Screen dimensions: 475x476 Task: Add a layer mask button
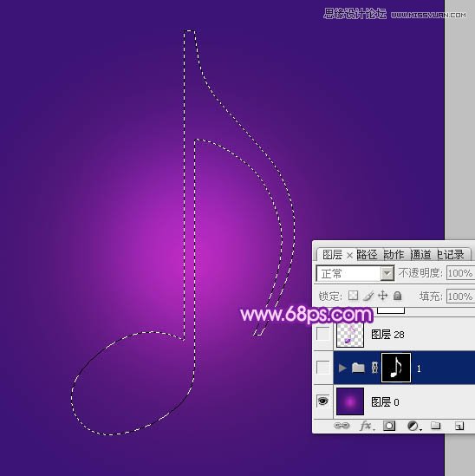click(x=389, y=426)
